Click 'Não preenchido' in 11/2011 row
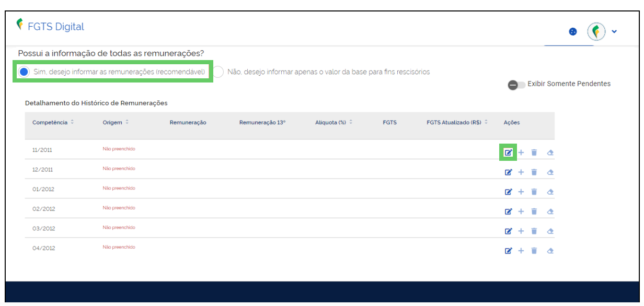644x306 pixels. point(119,149)
